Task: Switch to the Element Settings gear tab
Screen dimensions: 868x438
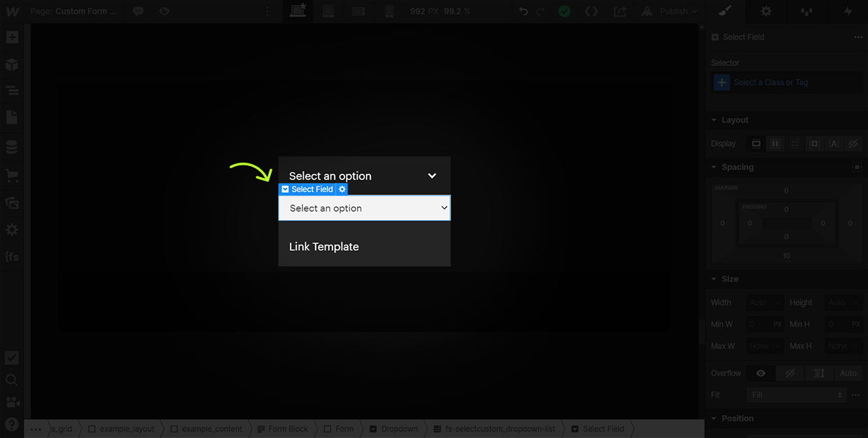Action: (x=766, y=11)
